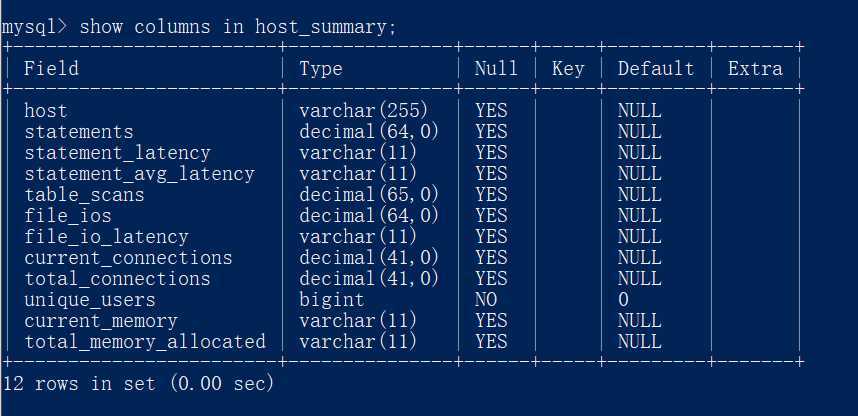This screenshot has height=416, width=858.
Task: Click the Null column header
Action: (496, 68)
